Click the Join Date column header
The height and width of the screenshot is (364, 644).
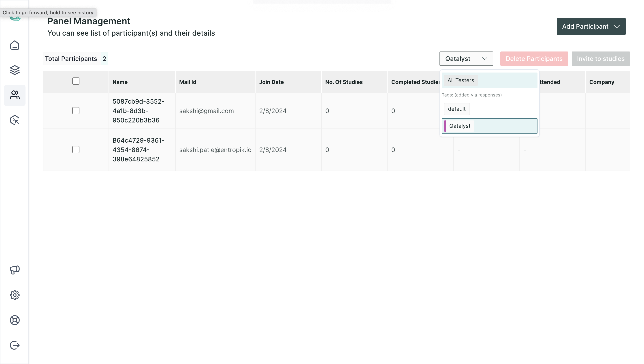coord(271,82)
